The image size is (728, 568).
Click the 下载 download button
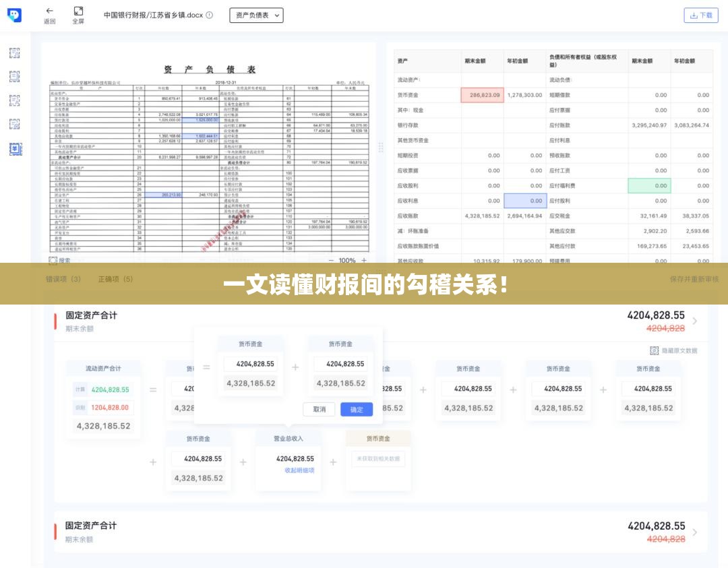[701, 15]
